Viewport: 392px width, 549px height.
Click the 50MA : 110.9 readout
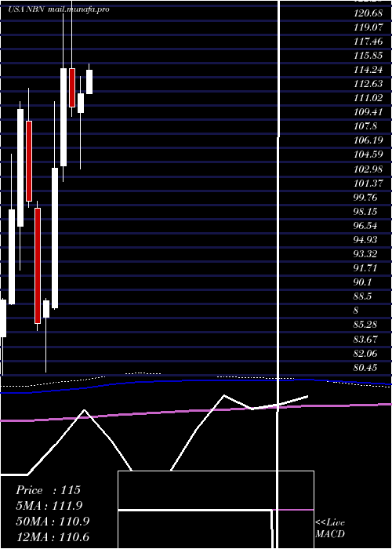[53, 522]
